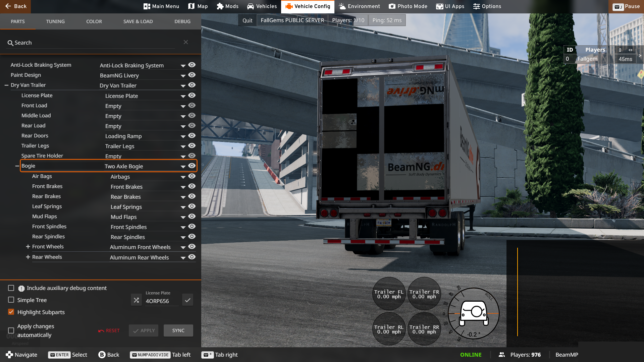644x362 pixels.
Task: Pause the game
Action: pos(626,6)
